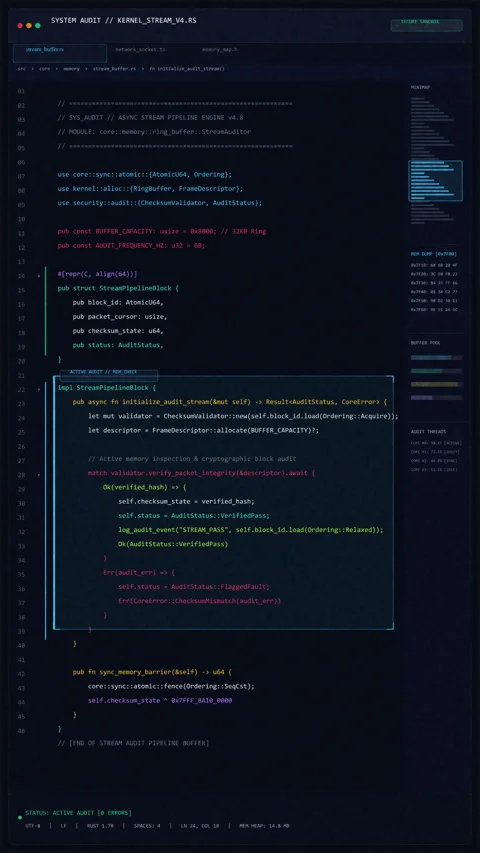Click the highlighted viewport in the minimap
Image resolution: width=480 pixels, height=853 pixels.
435,181
